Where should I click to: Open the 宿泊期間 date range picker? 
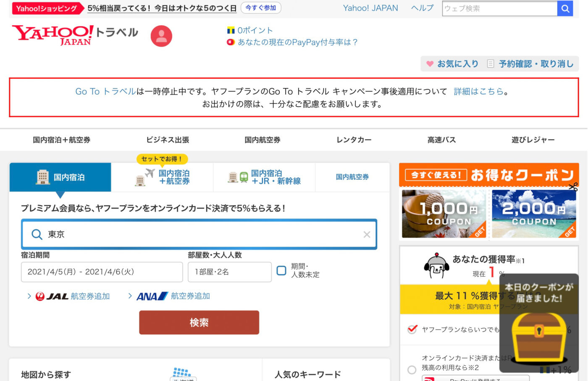coord(102,272)
